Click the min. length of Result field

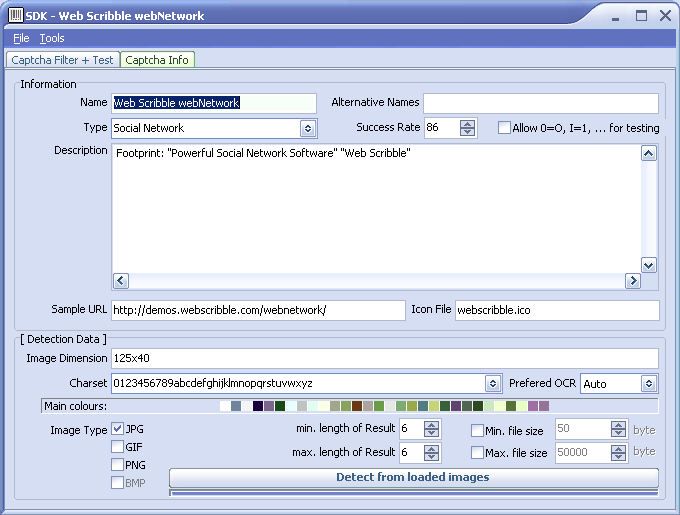(x=411, y=429)
